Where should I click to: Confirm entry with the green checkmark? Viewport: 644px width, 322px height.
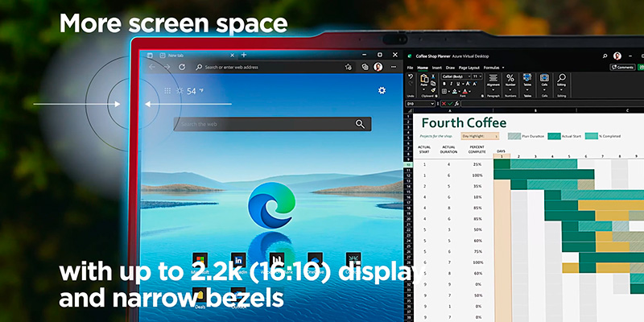point(450,104)
